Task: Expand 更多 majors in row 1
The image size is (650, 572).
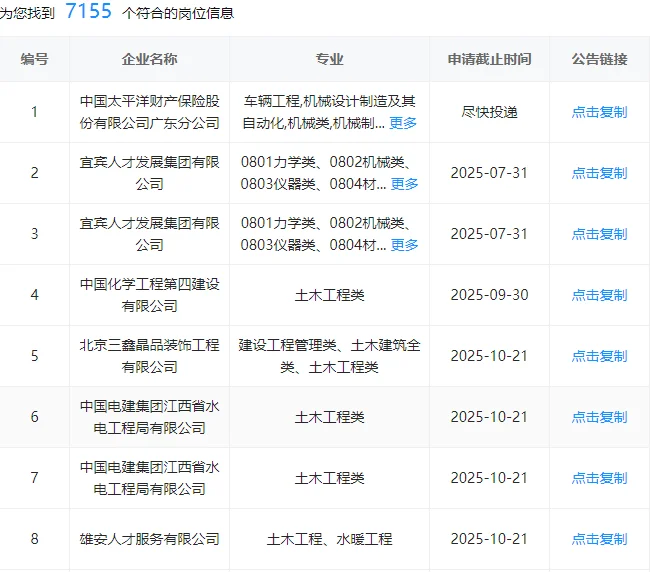Action: tap(403, 123)
